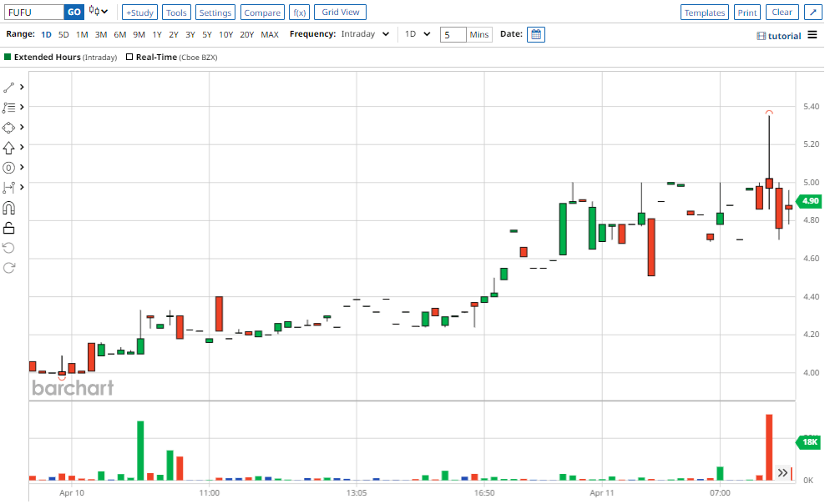Select the MAX range
This screenshot has height=504, width=830.
coord(270,34)
